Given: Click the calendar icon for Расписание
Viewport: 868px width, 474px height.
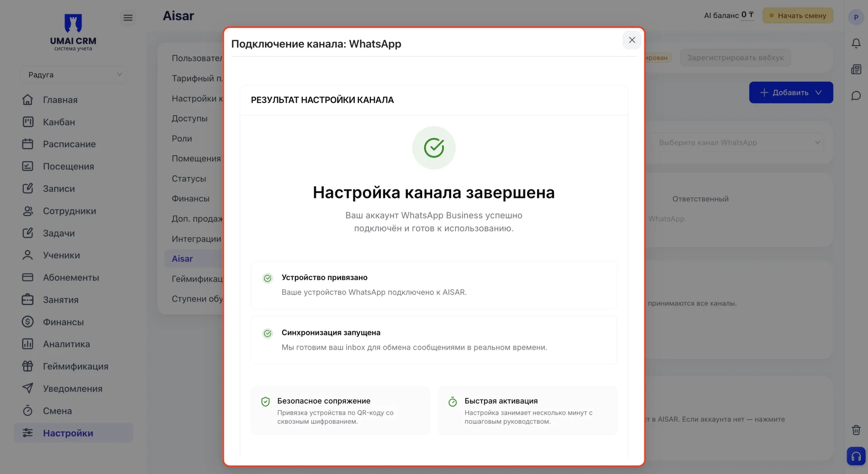Looking at the screenshot, I should [28, 144].
